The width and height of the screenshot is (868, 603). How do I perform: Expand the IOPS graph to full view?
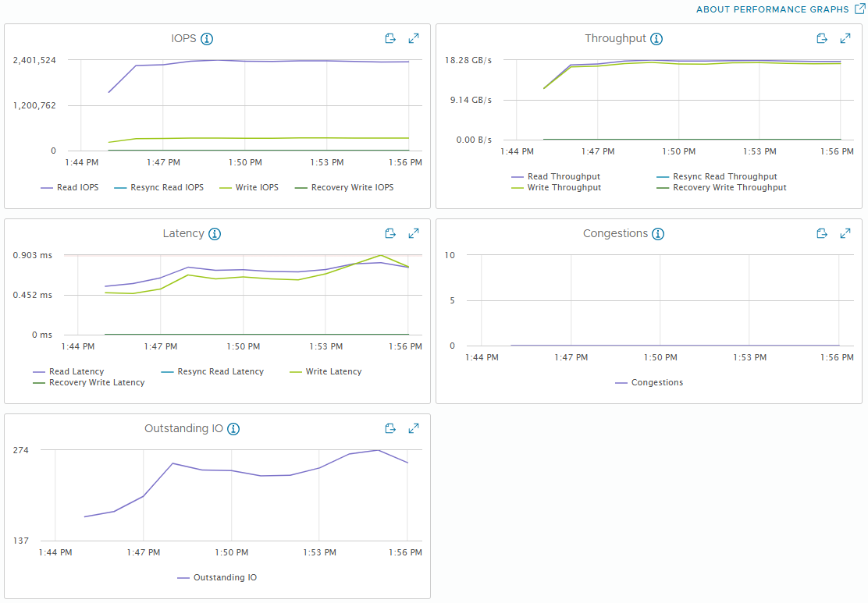point(414,38)
